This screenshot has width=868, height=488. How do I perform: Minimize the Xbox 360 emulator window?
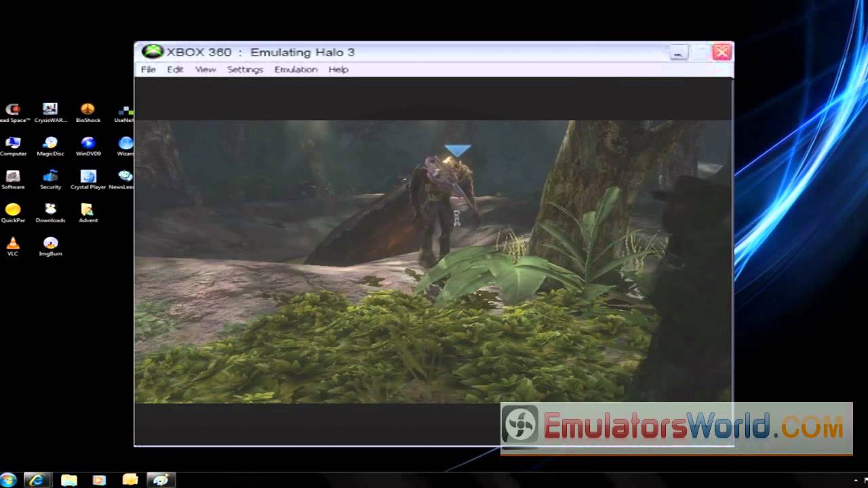click(x=678, y=52)
